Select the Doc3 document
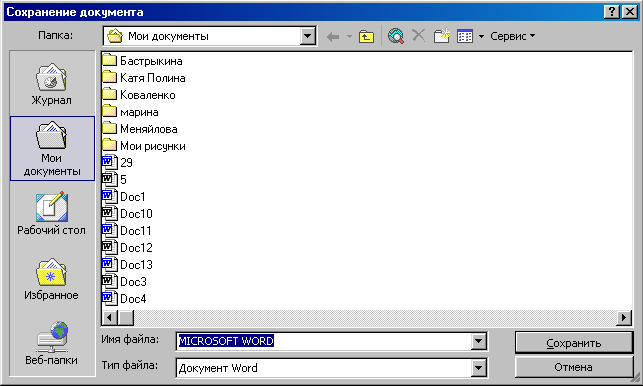Viewport: 643px width, 386px height. pos(125,282)
